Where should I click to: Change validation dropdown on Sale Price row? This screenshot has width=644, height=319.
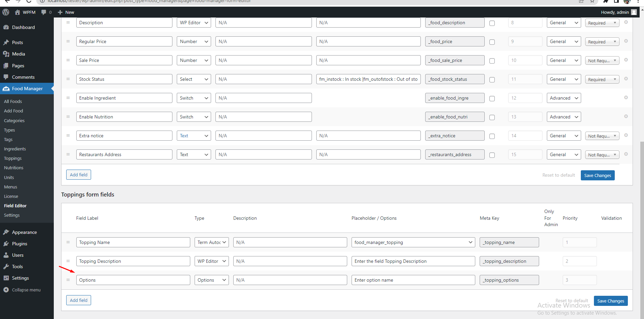pos(602,60)
